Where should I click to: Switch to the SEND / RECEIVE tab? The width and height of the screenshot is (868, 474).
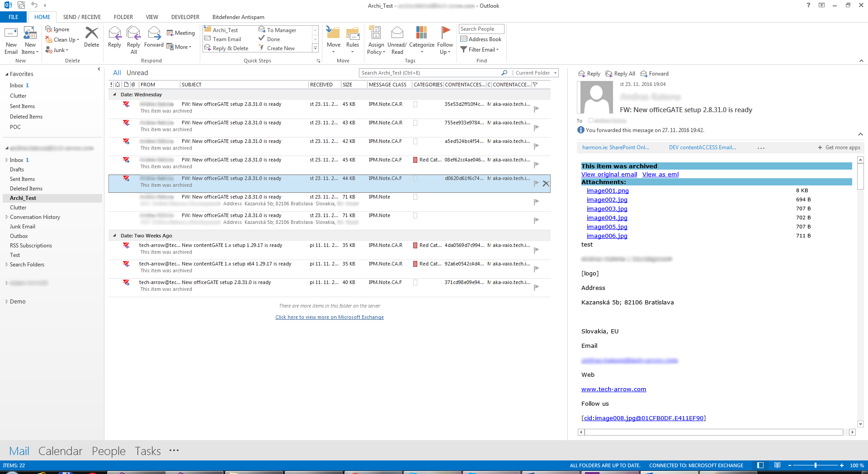pyautogui.click(x=82, y=17)
